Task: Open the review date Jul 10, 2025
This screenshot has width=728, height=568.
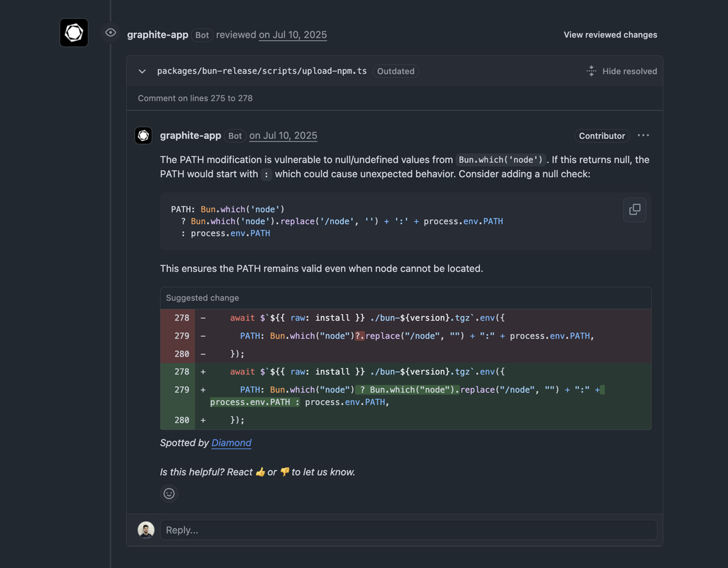Action: click(293, 35)
